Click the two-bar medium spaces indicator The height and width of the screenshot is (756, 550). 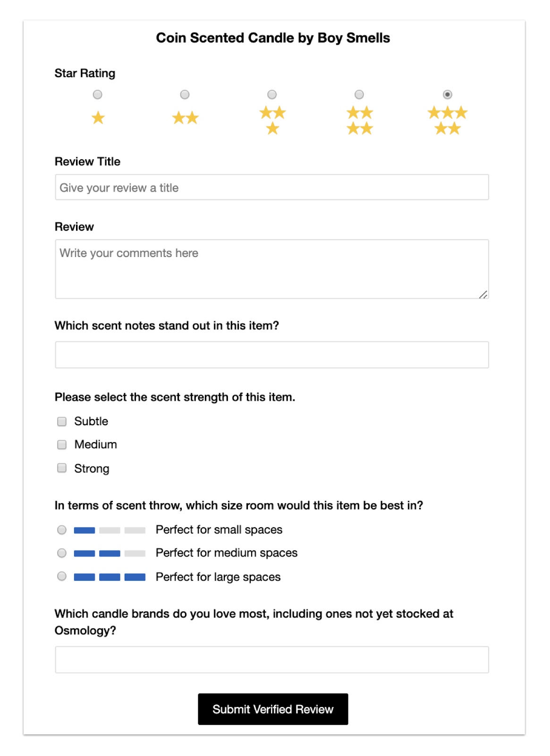coord(110,553)
